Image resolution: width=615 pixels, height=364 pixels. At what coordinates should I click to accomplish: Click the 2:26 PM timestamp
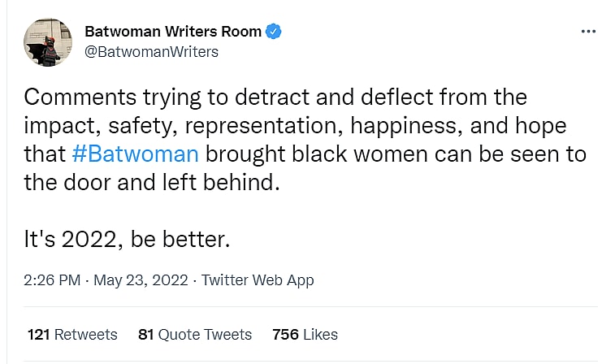[x=52, y=280]
